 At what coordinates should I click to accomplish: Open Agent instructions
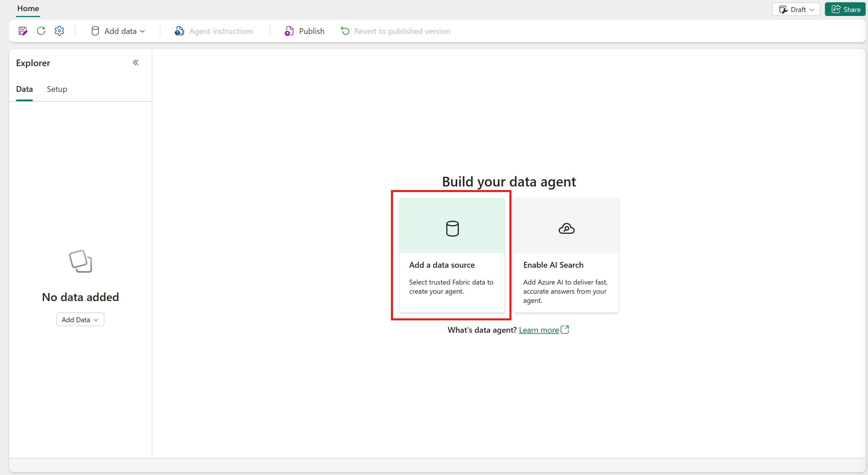(x=214, y=31)
